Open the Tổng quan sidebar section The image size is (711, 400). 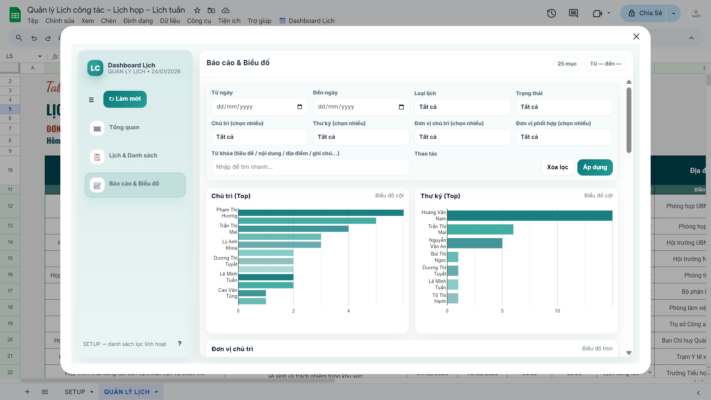(124, 128)
